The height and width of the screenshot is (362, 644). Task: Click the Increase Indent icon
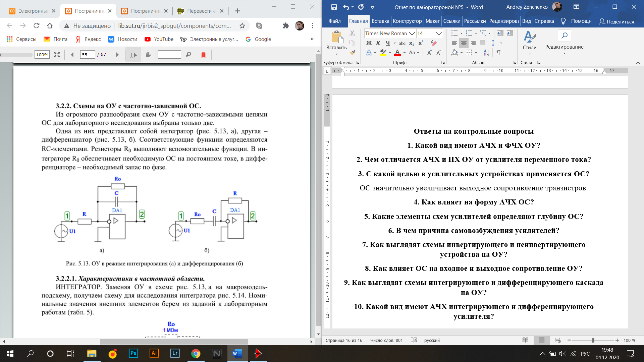pos(510,33)
